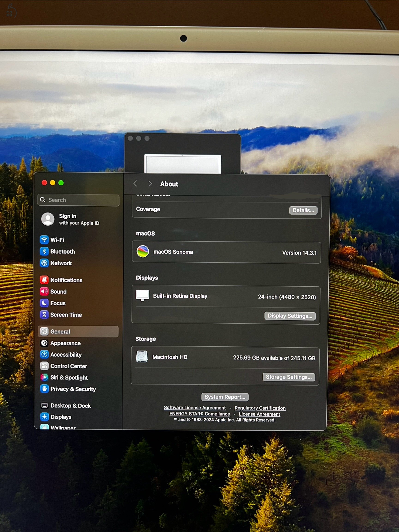Click the Version 14.3.1 text
The height and width of the screenshot is (532, 399).
click(x=300, y=253)
